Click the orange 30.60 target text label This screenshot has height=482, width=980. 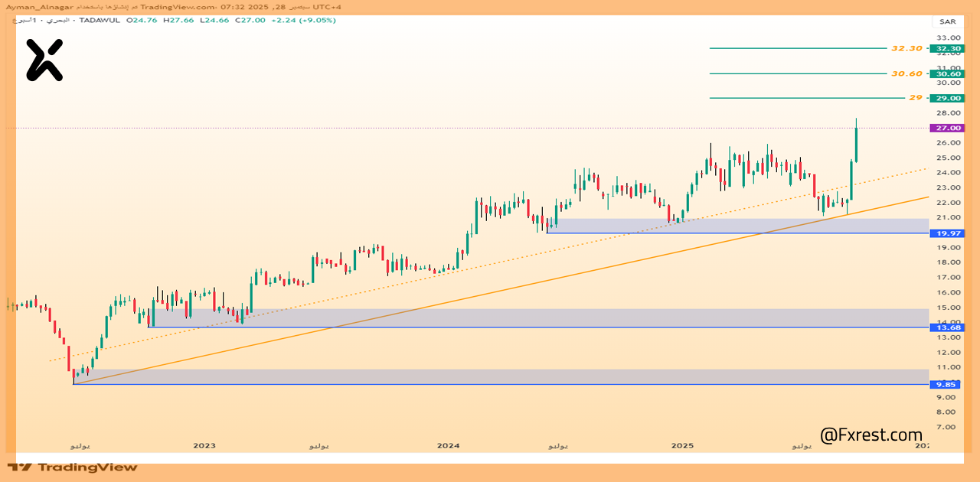pos(906,73)
